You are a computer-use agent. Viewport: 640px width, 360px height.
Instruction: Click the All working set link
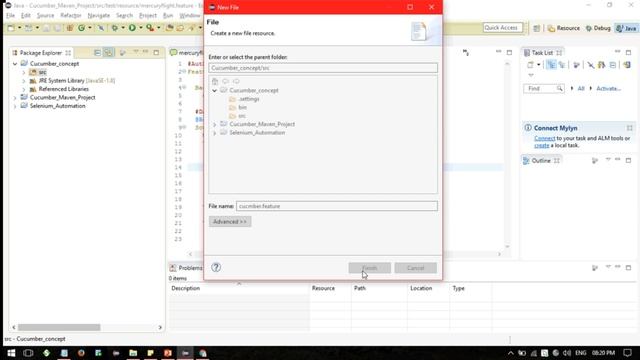tap(581, 89)
